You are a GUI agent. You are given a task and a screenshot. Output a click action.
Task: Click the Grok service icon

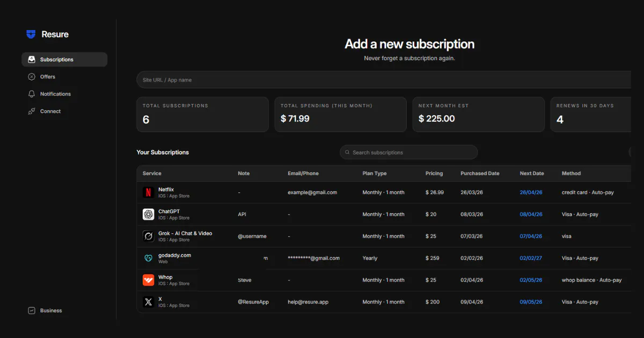coord(148,236)
